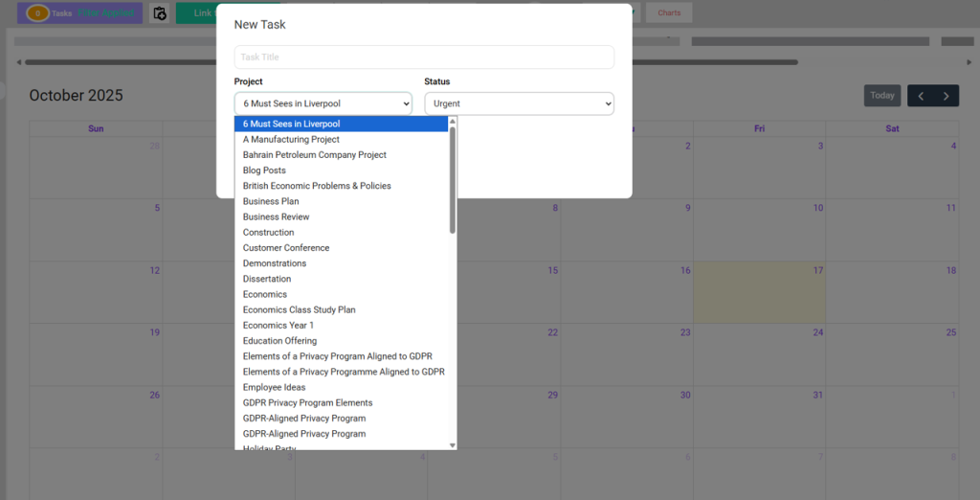The image size is (980, 500).
Task: Select A Manufacturing Project option
Action: tap(291, 139)
